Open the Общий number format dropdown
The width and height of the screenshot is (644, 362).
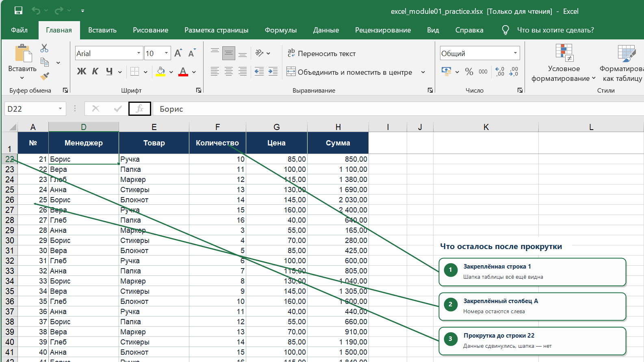tap(515, 53)
